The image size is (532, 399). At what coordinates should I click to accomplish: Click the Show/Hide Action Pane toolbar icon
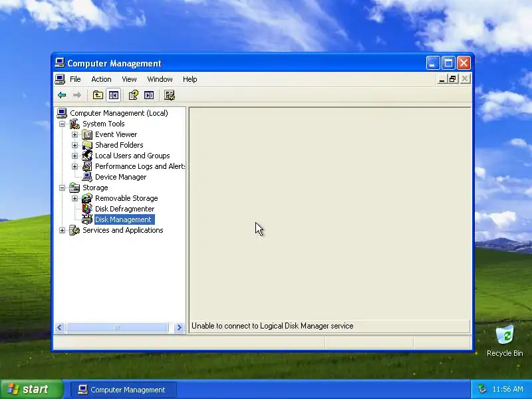click(149, 95)
